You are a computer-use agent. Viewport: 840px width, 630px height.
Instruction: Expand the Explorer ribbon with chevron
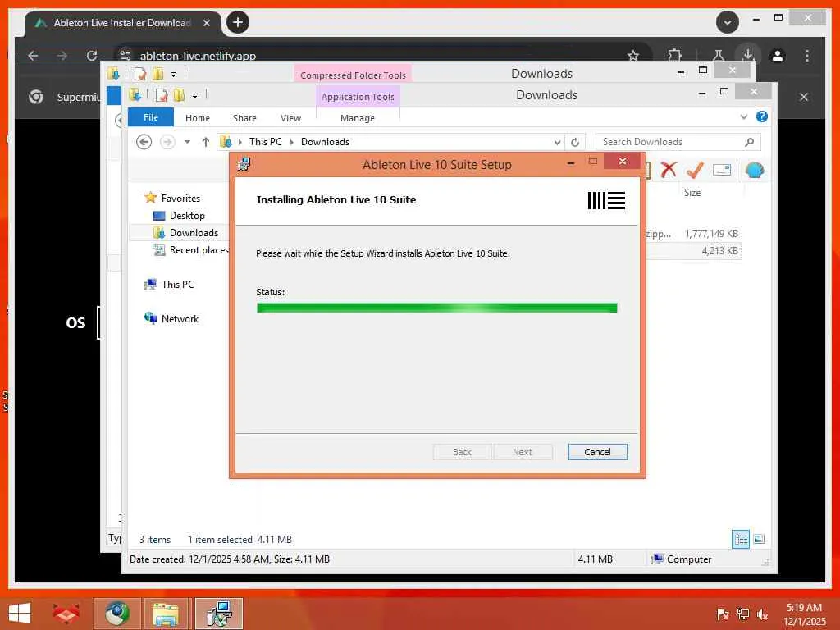point(743,116)
